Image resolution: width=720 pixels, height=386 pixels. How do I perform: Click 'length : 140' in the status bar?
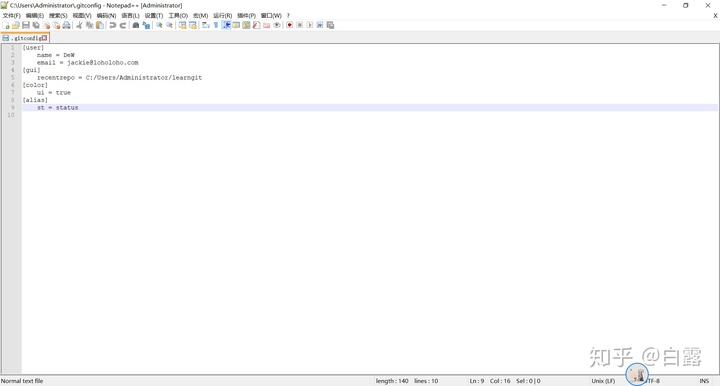(x=392, y=381)
